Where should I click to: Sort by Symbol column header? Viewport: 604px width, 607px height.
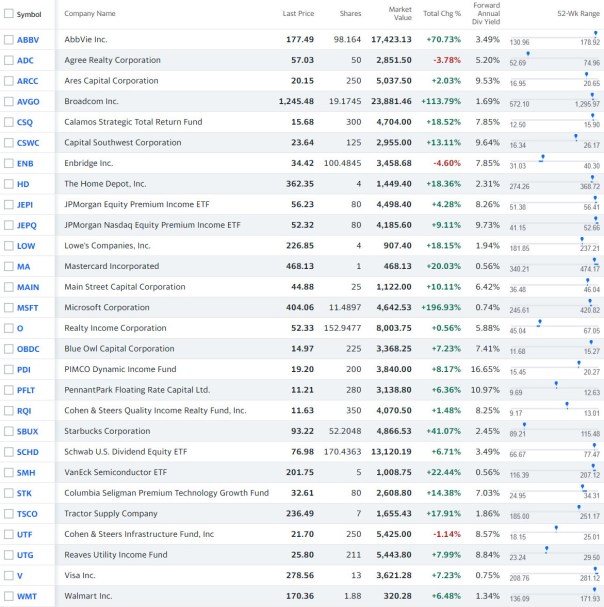pos(29,14)
